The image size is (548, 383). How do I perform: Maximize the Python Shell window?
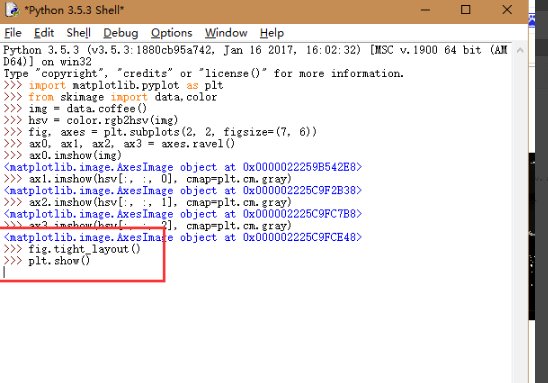(x=465, y=10)
